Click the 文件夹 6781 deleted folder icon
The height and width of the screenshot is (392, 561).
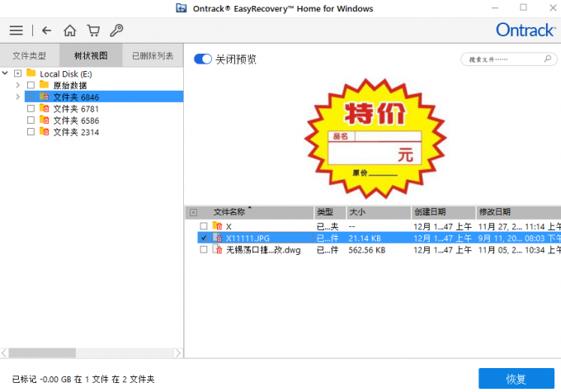[45, 108]
